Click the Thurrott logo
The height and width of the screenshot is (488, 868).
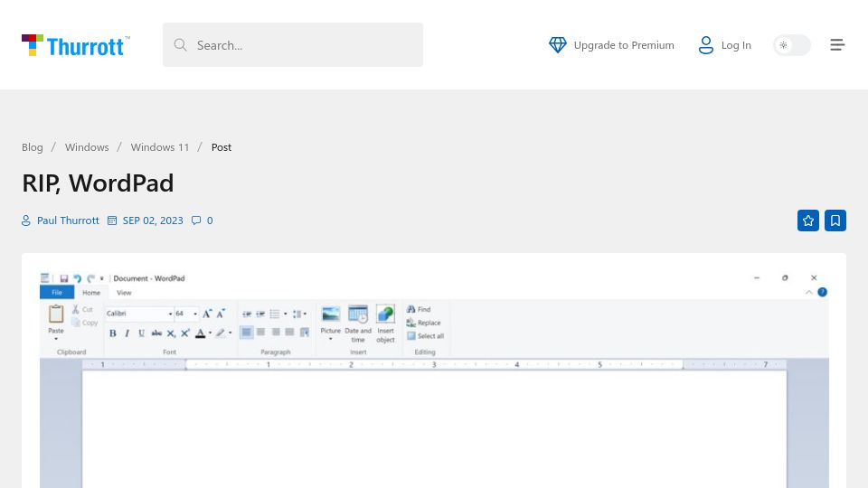76,45
